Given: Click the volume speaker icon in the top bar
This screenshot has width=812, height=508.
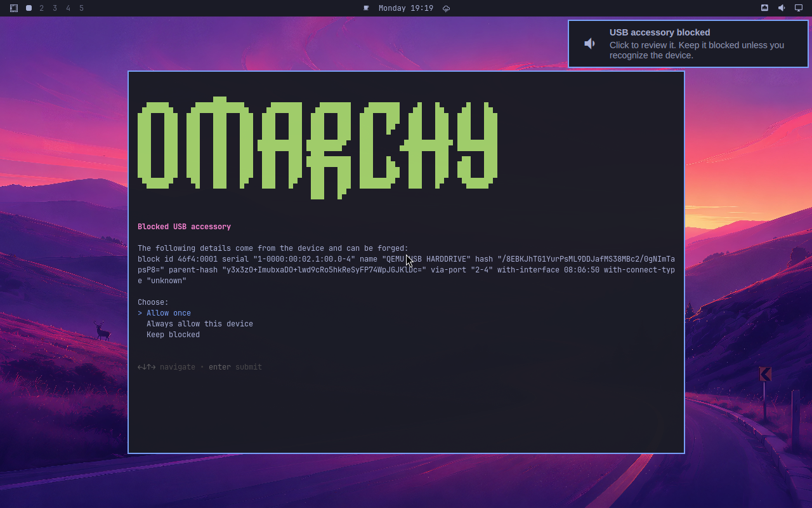Looking at the screenshot, I should [782, 8].
